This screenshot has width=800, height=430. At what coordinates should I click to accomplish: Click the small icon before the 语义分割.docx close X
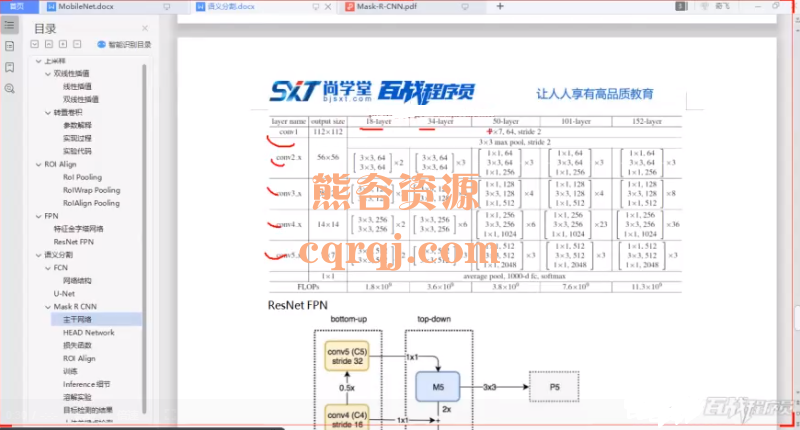tap(315, 7)
